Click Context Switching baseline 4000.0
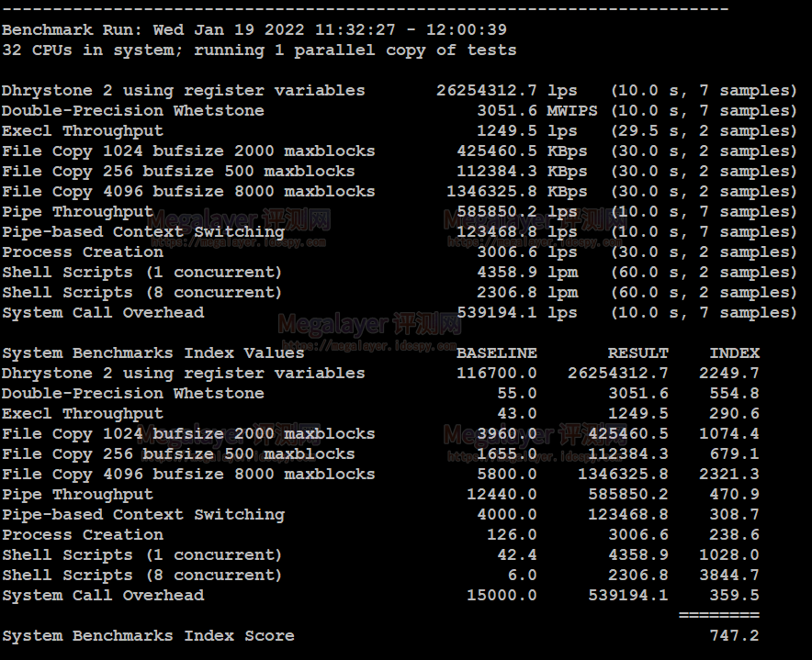812x660 pixels. 507,515
